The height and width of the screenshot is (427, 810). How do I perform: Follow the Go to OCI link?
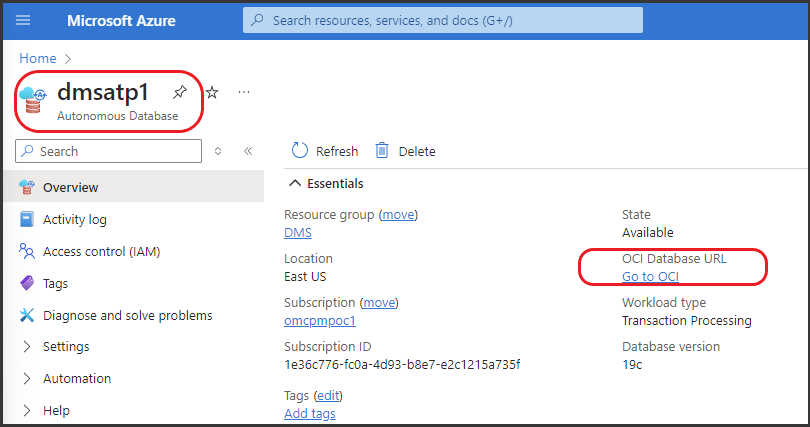click(x=650, y=276)
